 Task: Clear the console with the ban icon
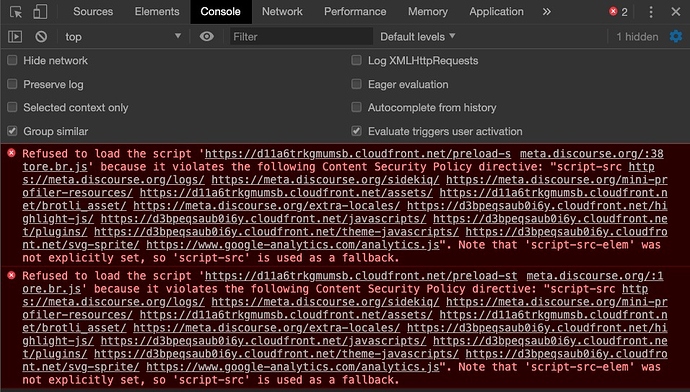click(41, 37)
